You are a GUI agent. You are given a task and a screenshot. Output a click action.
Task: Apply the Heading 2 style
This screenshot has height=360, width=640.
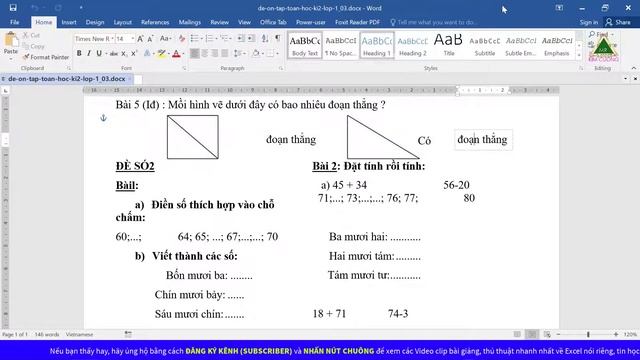tap(413, 45)
